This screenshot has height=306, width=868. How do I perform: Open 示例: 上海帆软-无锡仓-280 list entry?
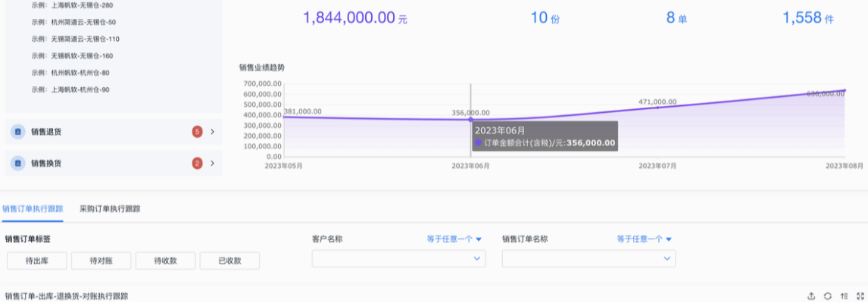coord(72,5)
